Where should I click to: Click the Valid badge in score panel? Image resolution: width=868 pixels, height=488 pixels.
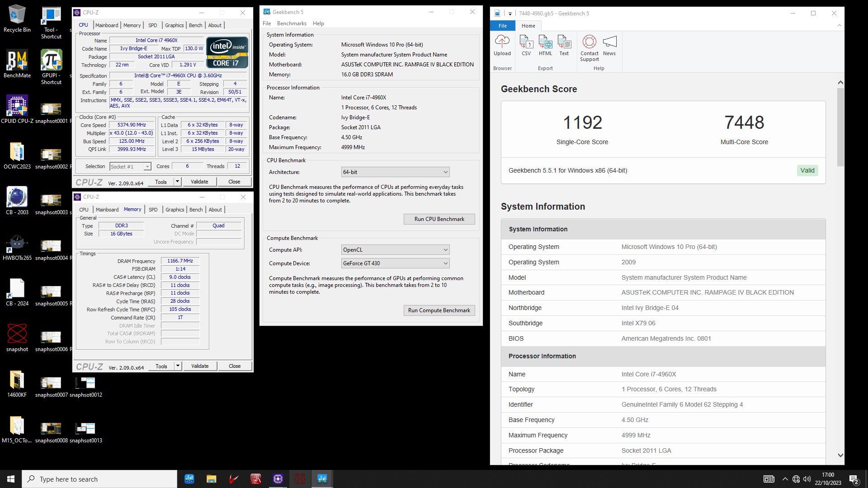[x=807, y=170]
